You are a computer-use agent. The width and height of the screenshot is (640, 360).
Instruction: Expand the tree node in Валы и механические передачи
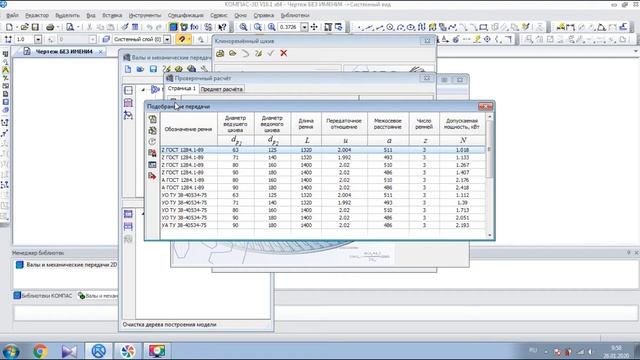143,89
